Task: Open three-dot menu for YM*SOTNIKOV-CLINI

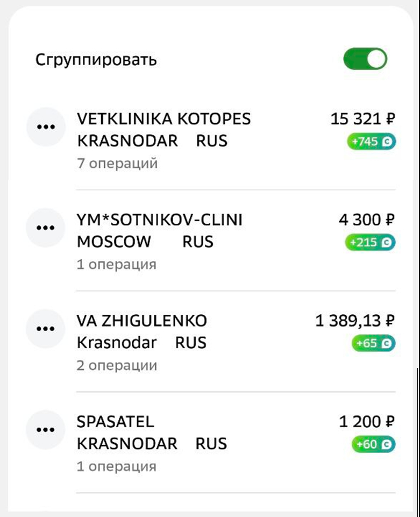Action: (x=46, y=228)
